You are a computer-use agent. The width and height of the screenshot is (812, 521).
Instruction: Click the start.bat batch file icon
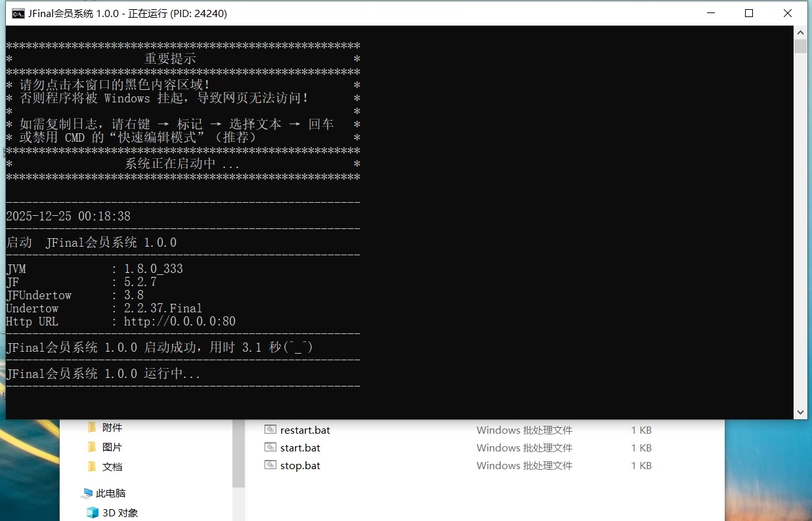[270, 448]
